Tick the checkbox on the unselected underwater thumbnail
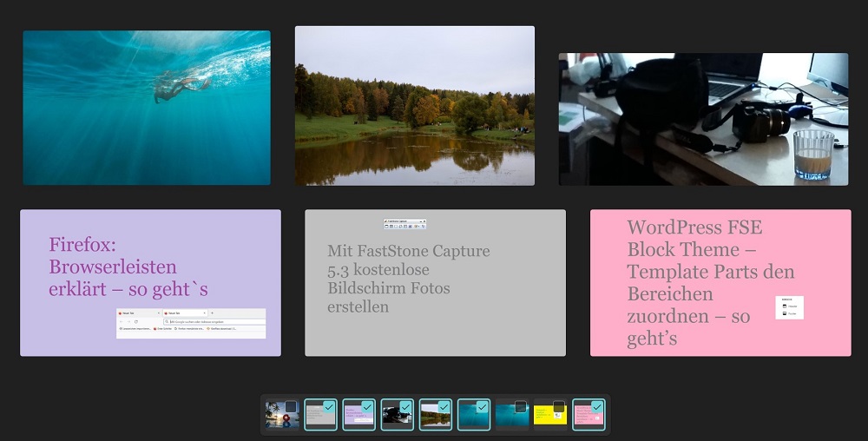Viewport: 868px width, 441px height. [520, 407]
